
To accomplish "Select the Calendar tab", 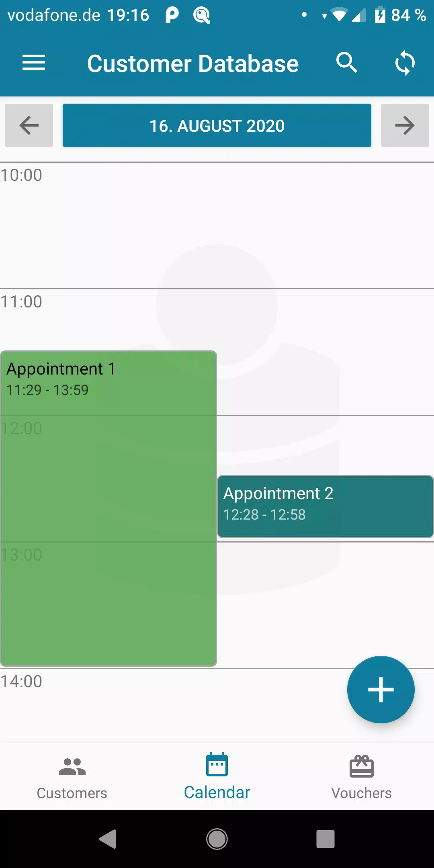I will 217,776.
